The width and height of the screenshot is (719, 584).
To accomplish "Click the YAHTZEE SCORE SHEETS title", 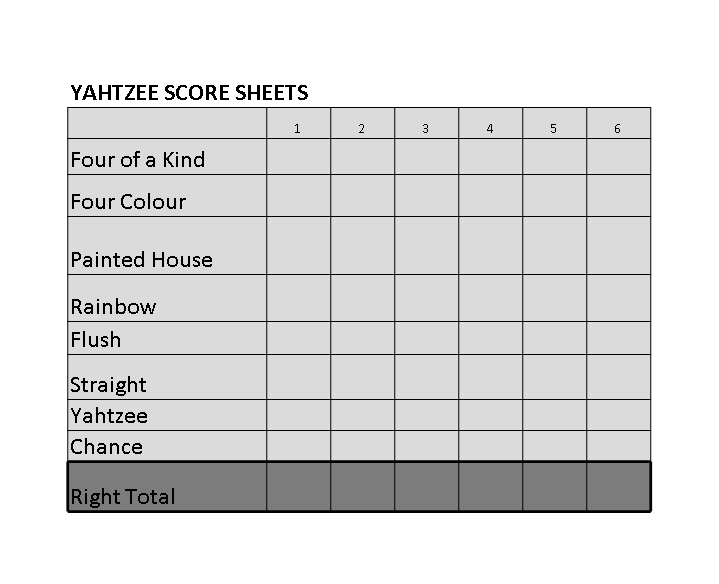I will click(189, 93).
